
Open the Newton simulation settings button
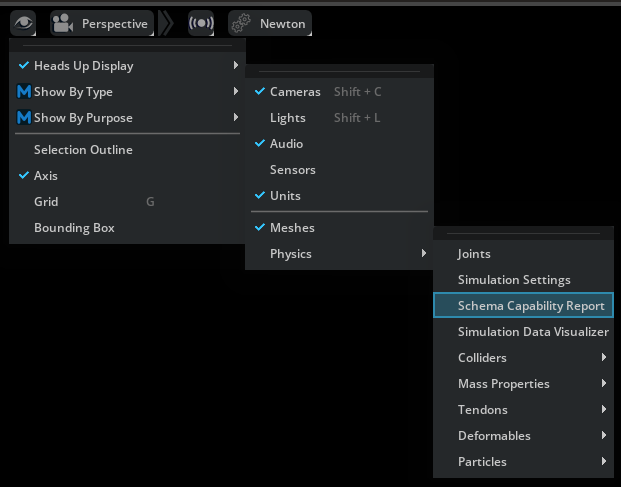click(x=270, y=23)
